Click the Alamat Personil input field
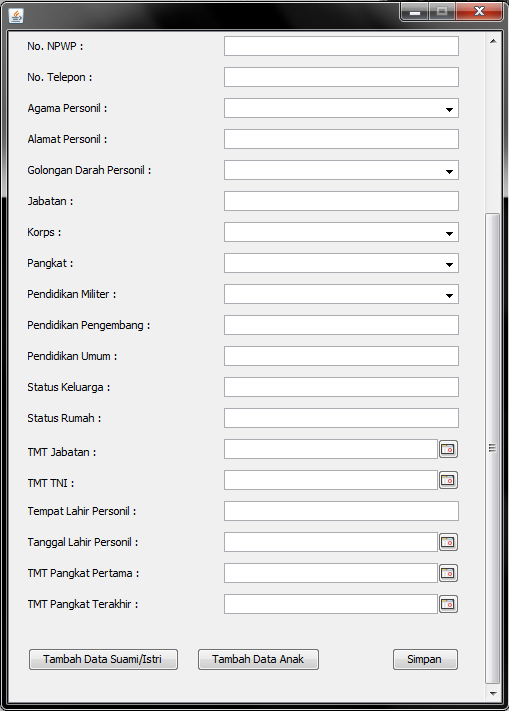Screen dimensions: 509x711 [341, 139]
